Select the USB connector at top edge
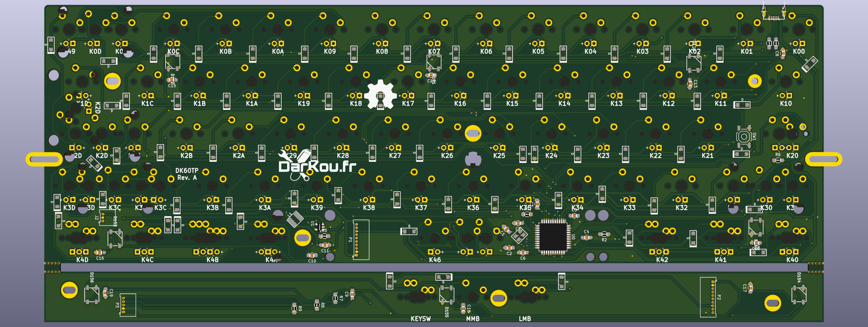This screenshot has height=327, width=868. (774, 13)
